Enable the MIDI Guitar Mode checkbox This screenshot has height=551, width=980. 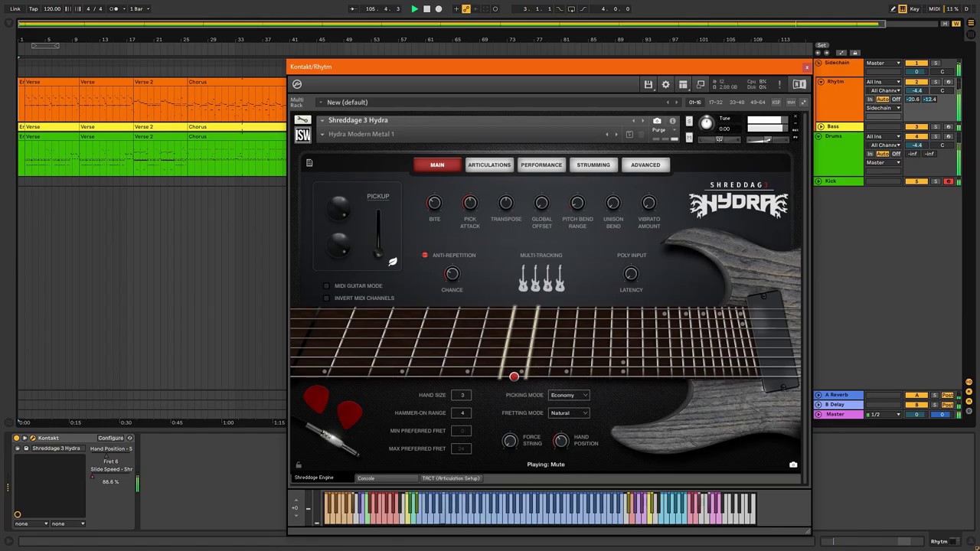pos(327,286)
